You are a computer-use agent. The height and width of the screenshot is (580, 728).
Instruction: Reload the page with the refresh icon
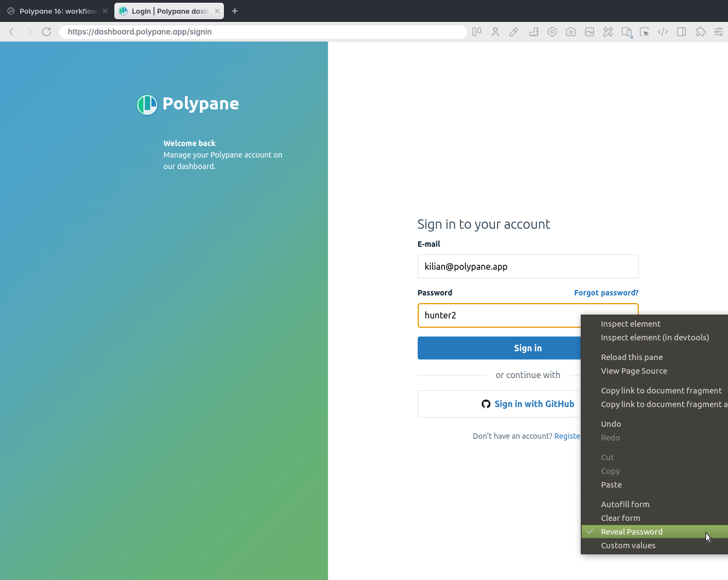click(x=47, y=32)
